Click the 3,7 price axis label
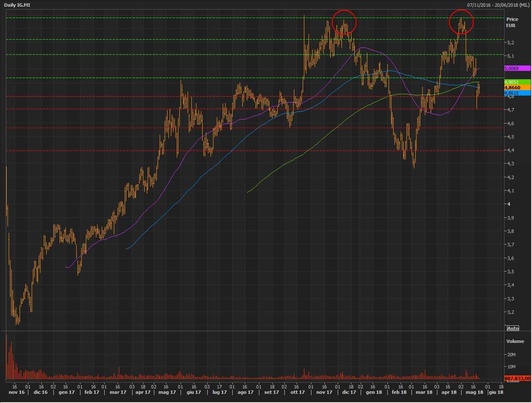The height and width of the screenshot is (403, 532). click(511, 244)
